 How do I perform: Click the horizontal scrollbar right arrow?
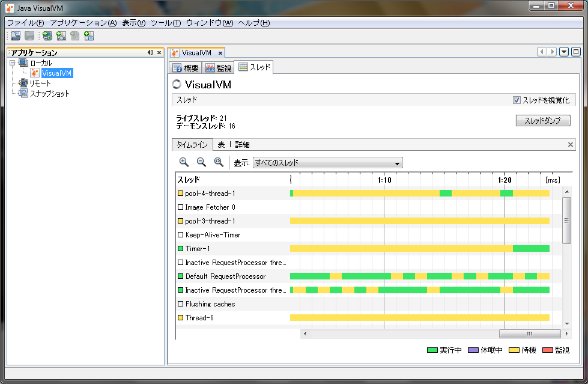566,334
